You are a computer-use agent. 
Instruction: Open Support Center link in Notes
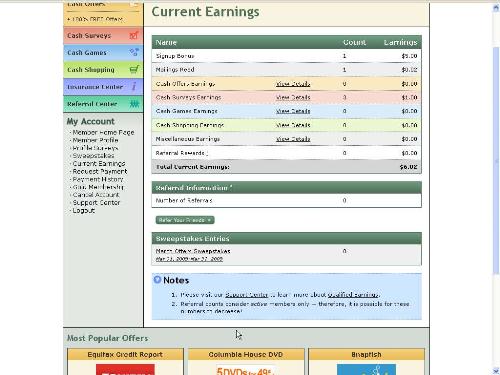[246, 295]
